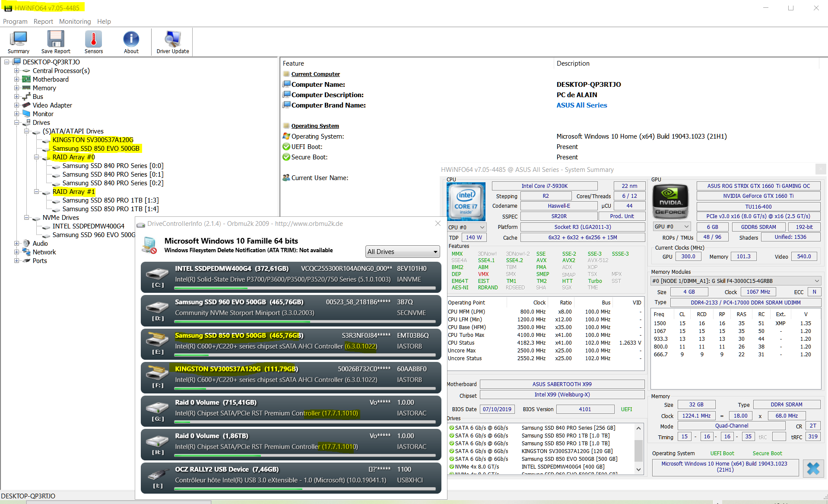Collapse the RAID Array #0 node
This screenshot has height=504, width=828.
click(36, 157)
